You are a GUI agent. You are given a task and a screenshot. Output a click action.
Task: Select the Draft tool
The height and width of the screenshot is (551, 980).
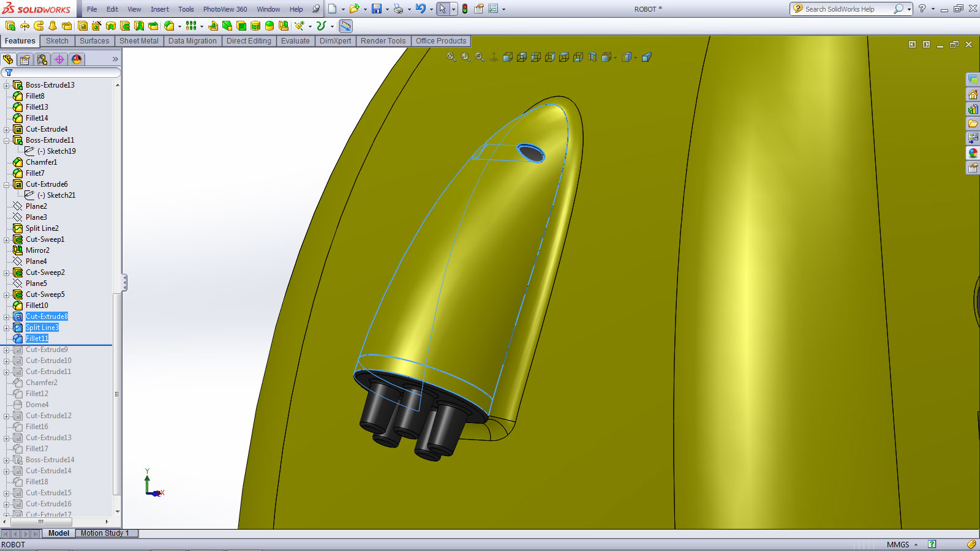coord(227,26)
